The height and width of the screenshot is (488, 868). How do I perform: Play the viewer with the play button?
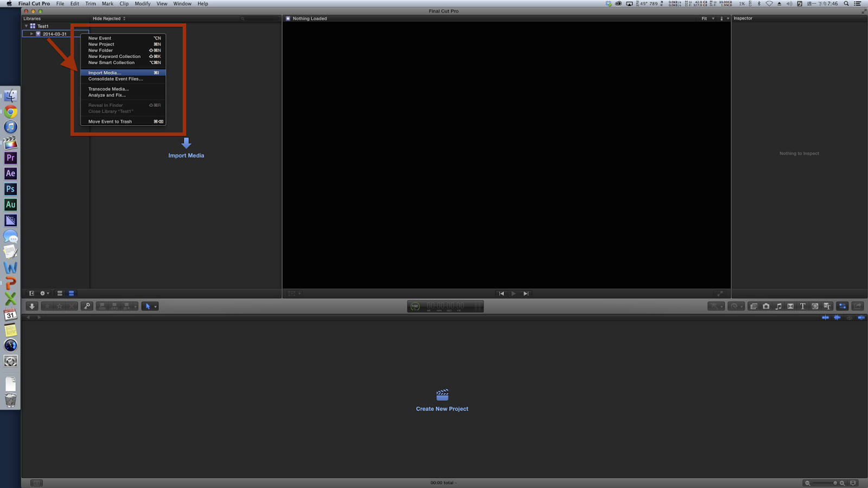[x=513, y=293]
